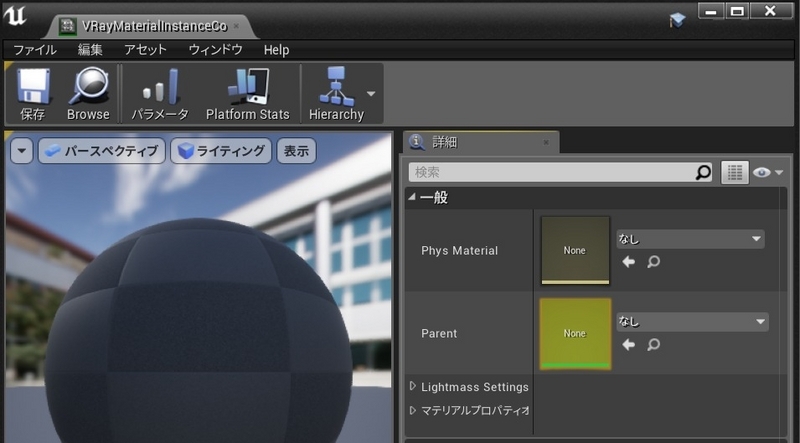
Task: Open Phys Material なし dropdown
Action: 690,239
